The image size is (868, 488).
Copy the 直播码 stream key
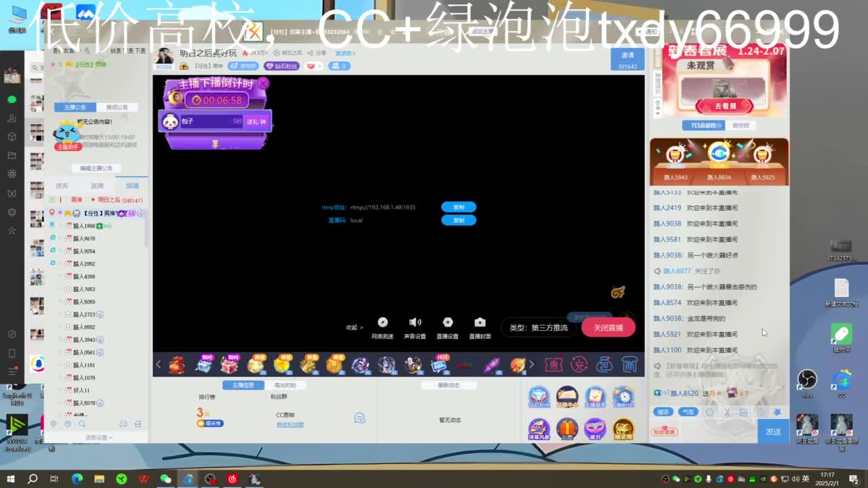point(459,220)
